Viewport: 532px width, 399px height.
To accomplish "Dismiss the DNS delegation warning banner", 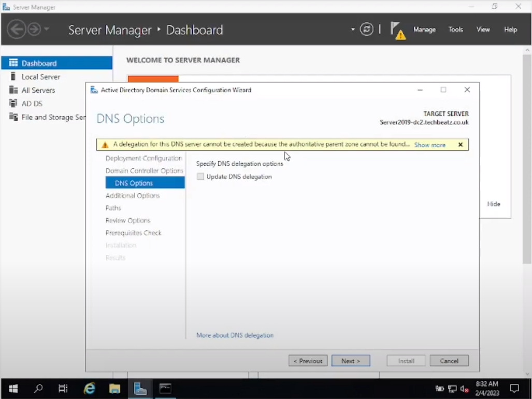I will point(461,145).
